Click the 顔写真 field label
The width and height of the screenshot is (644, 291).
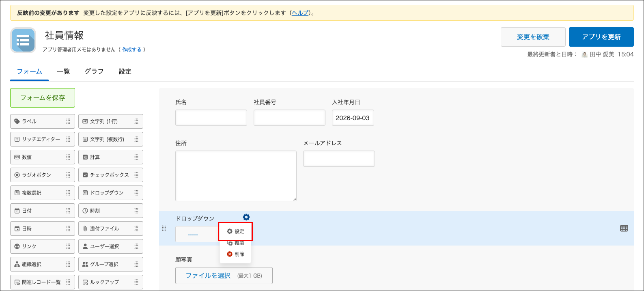[x=184, y=259]
